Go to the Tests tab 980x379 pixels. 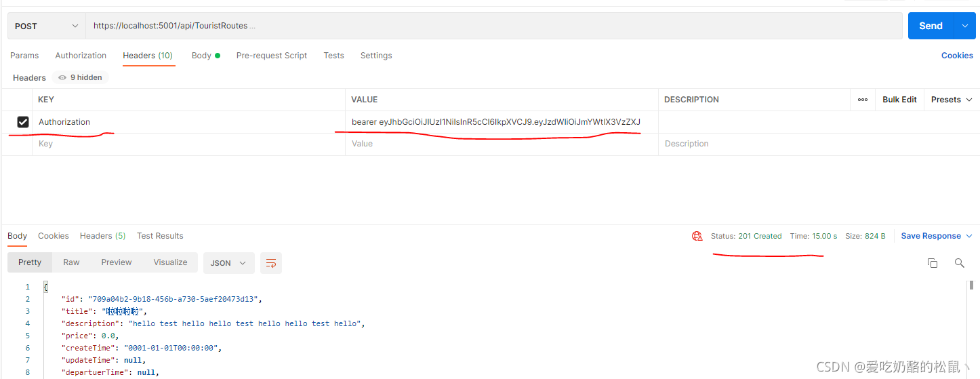point(333,56)
